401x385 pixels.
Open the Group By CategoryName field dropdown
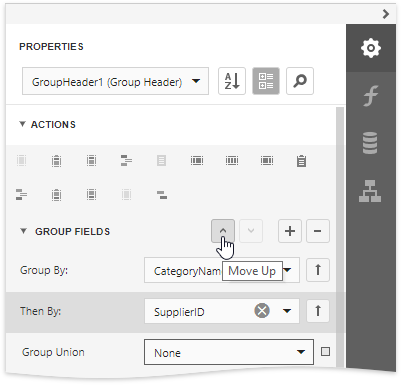tap(288, 270)
